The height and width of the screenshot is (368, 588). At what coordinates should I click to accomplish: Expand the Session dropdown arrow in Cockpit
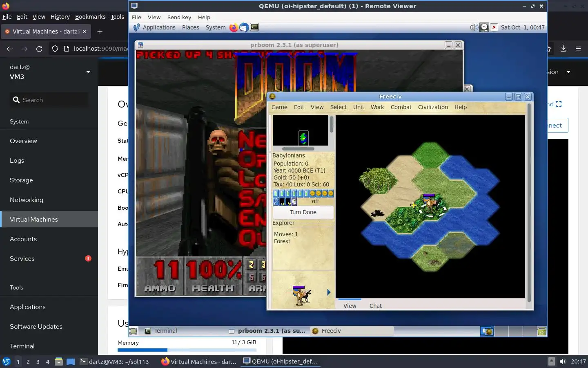[x=568, y=72]
